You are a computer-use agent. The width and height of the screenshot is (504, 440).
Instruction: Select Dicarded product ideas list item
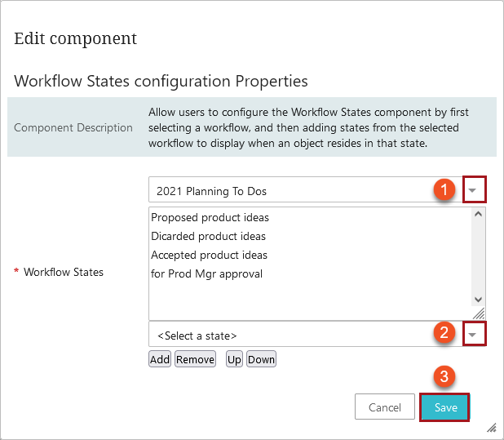pos(208,236)
